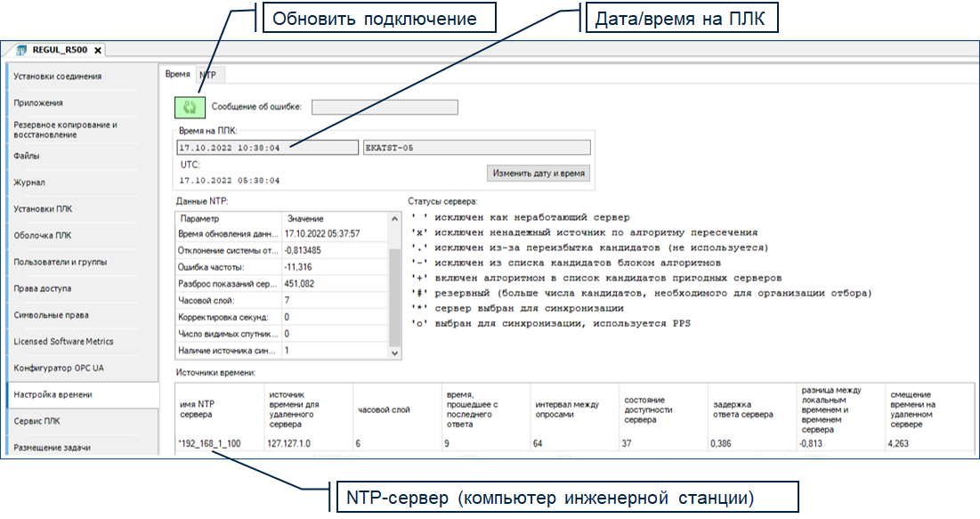Click the green refresh connection icon

coord(188,107)
